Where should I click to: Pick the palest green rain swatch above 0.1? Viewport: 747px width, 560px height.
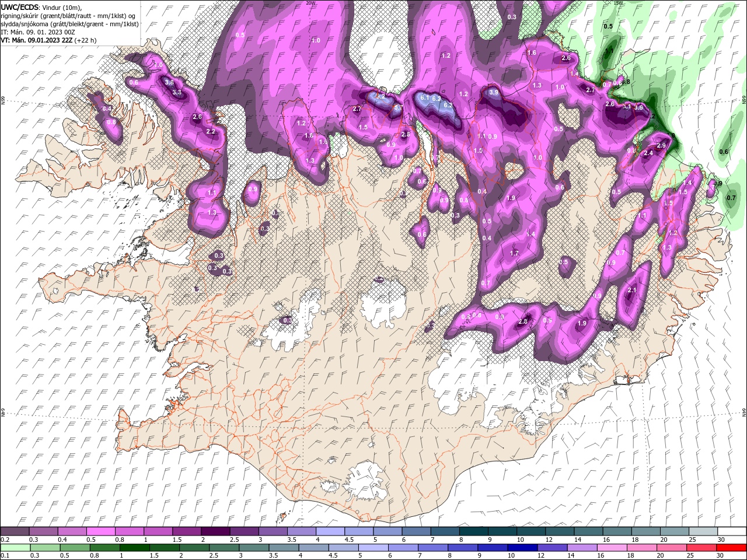[15, 548]
